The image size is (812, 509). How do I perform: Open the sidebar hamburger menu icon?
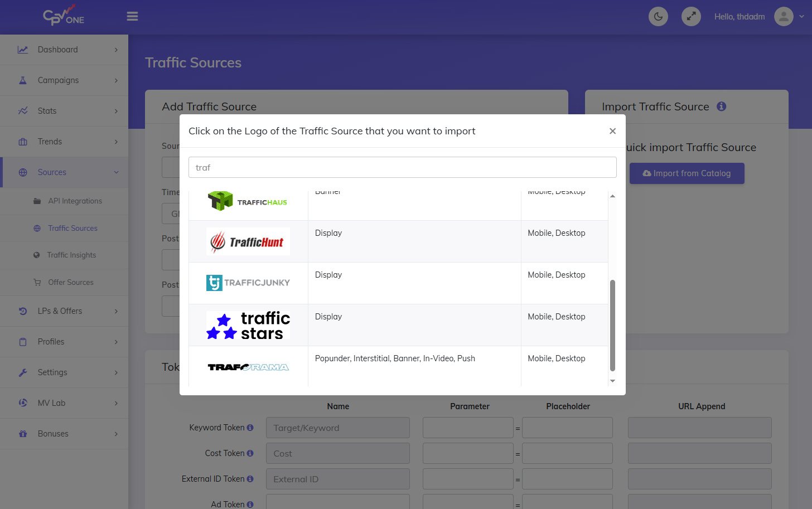tap(132, 16)
